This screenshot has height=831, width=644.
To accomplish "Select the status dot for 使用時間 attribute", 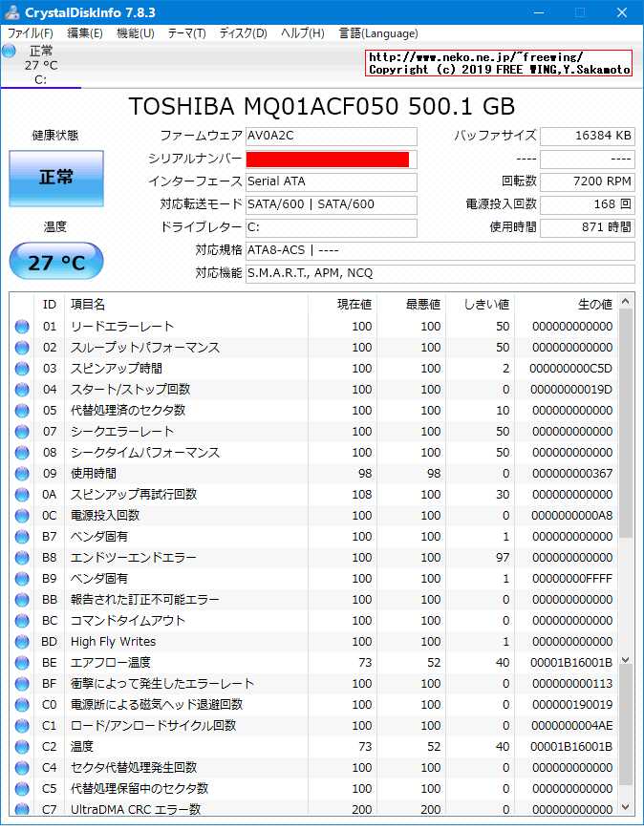I will [23, 474].
